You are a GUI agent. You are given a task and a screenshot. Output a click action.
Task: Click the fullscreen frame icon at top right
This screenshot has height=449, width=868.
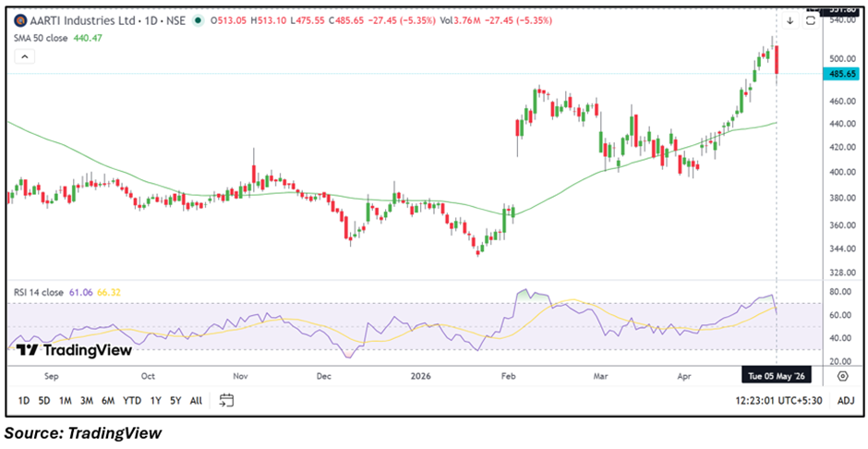(811, 21)
